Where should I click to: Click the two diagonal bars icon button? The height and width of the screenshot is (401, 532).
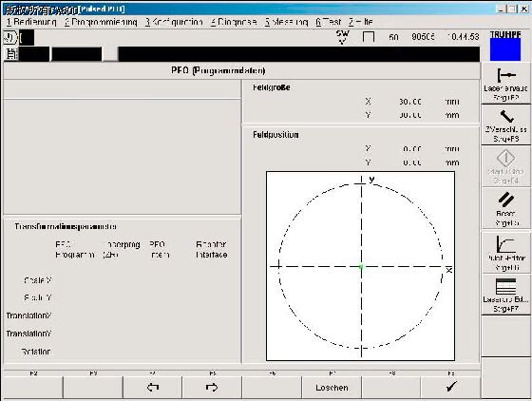[505, 208]
